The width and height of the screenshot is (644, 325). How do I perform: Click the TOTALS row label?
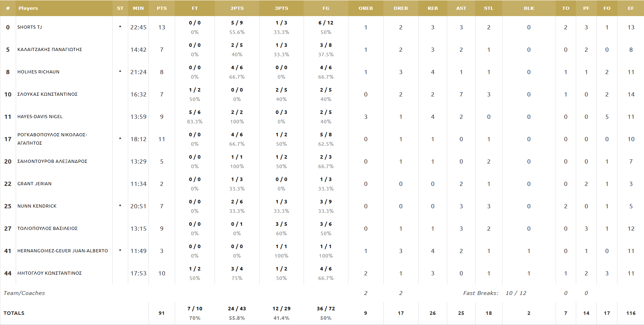[14, 313]
